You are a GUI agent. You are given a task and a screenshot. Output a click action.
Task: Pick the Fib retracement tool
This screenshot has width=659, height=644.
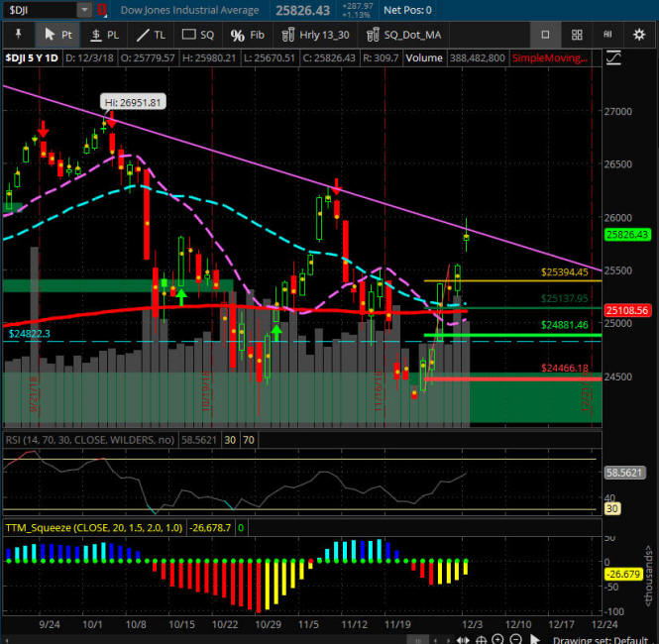pos(248,35)
